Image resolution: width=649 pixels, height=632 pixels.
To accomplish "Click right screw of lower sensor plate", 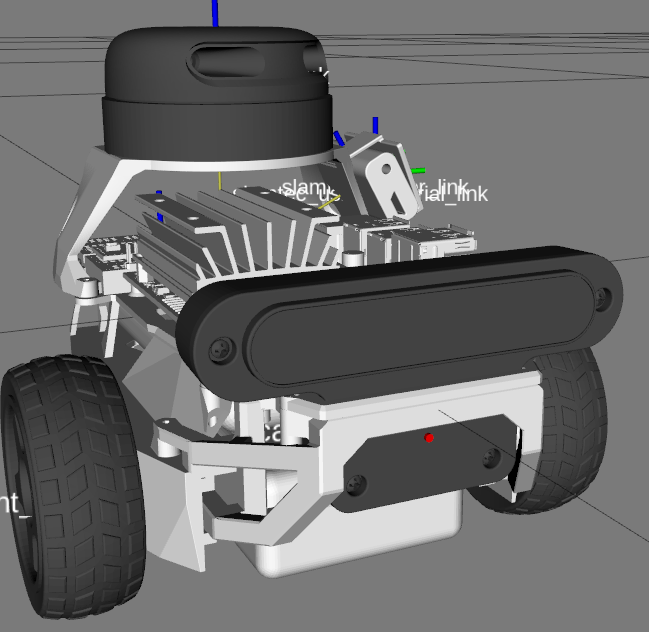I will (489, 458).
